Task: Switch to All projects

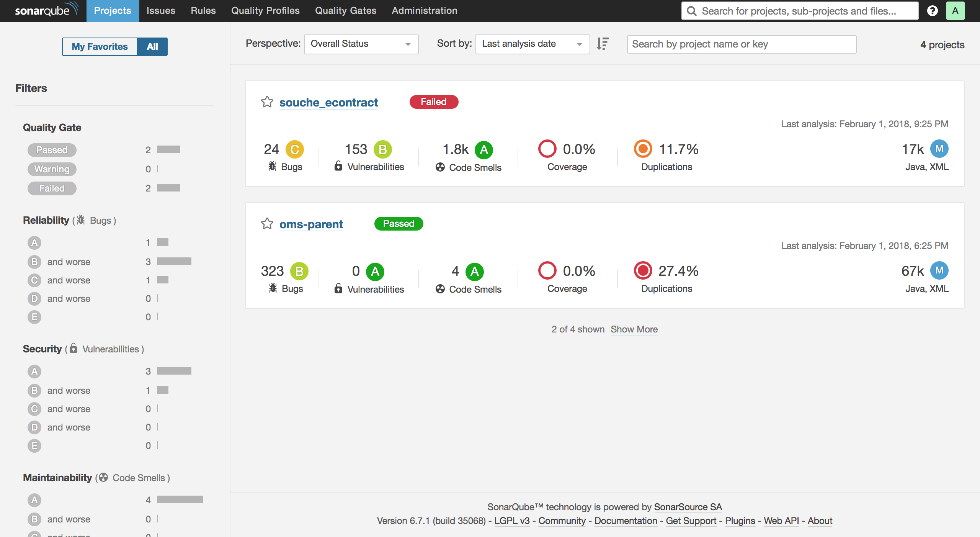Action: [x=152, y=47]
